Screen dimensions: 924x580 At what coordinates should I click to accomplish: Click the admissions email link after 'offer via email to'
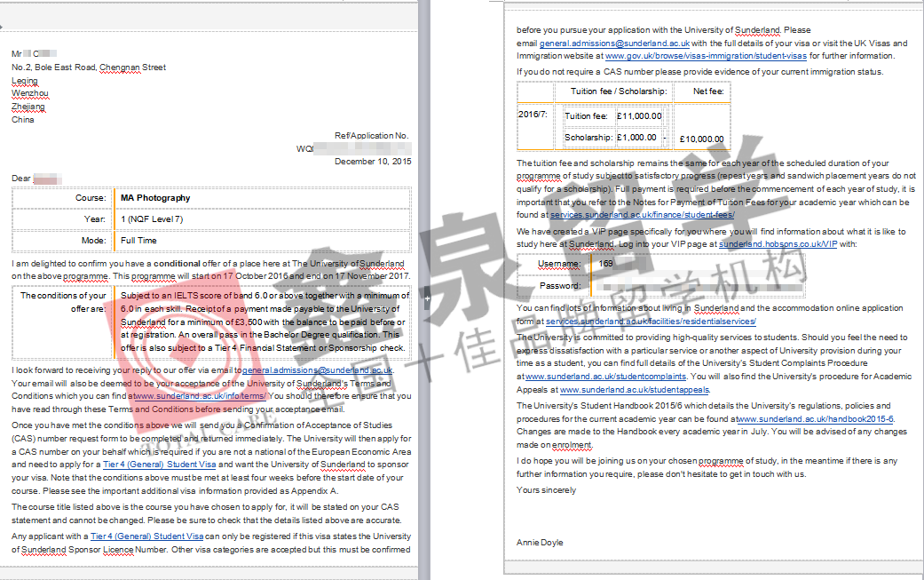coord(317,369)
